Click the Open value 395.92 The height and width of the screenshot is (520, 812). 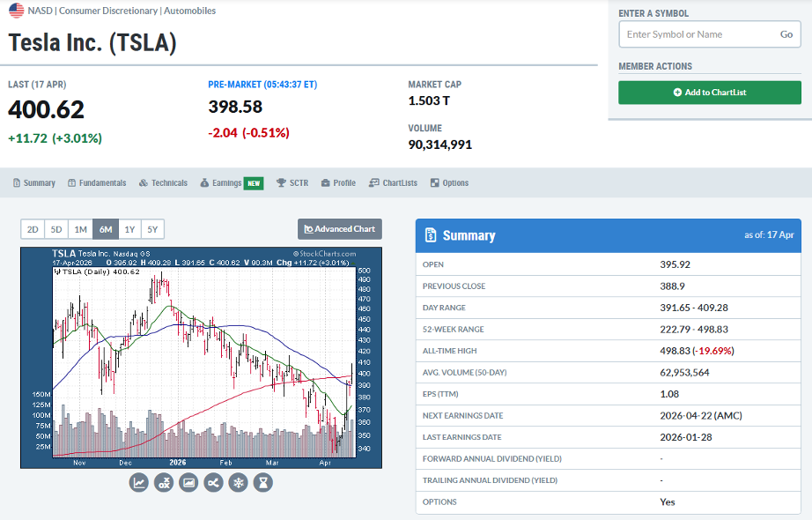675,264
